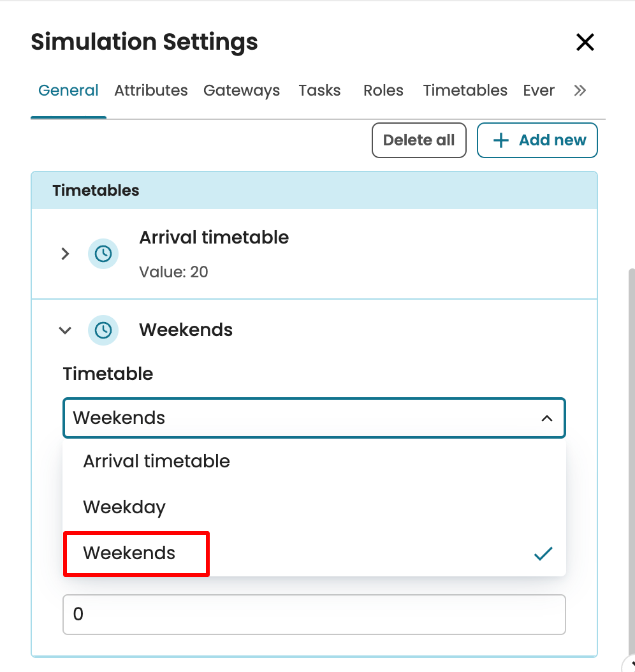Image resolution: width=635 pixels, height=672 pixels.
Task: Click the checkmark beside the Weekends option
Action: pyautogui.click(x=543, y=553)
